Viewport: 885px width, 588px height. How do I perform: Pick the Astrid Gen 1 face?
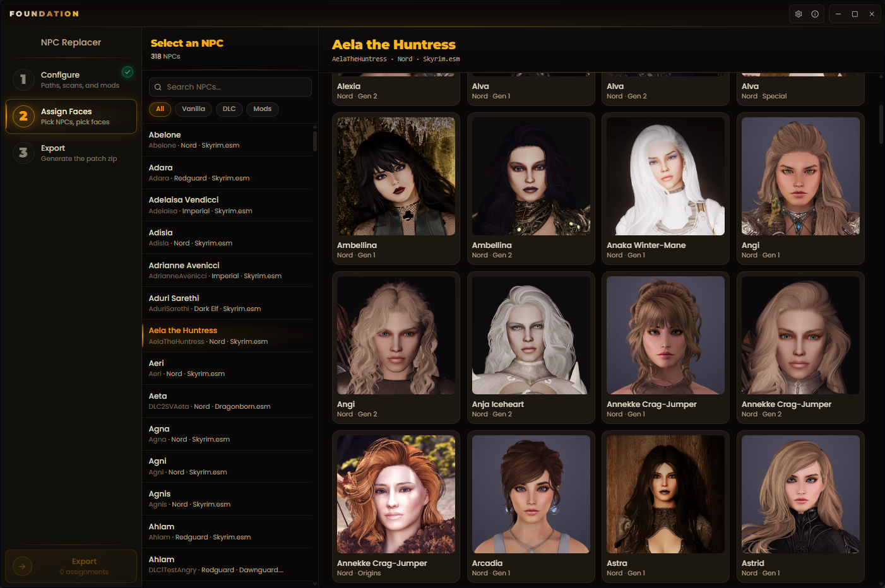[800, 507]
